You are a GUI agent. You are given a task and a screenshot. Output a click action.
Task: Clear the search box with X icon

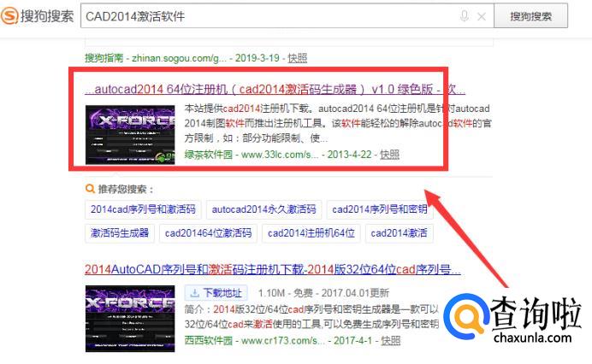[x=482, y=16]
